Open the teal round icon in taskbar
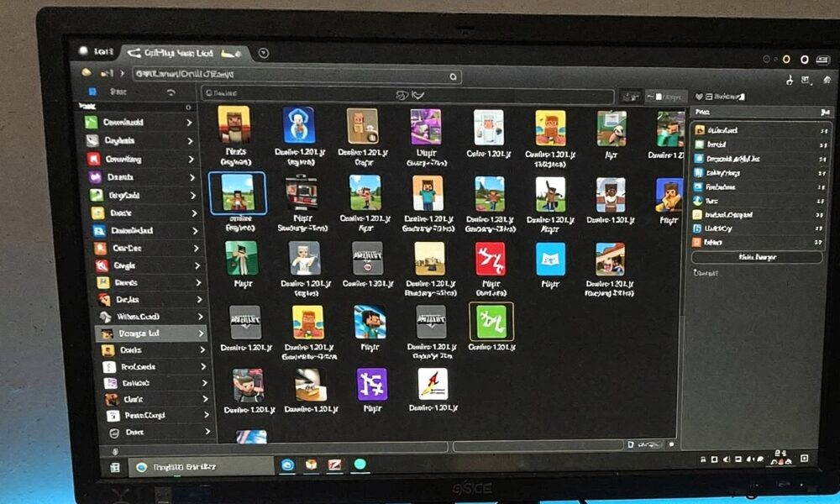840x504 pixels. point(360,465)
